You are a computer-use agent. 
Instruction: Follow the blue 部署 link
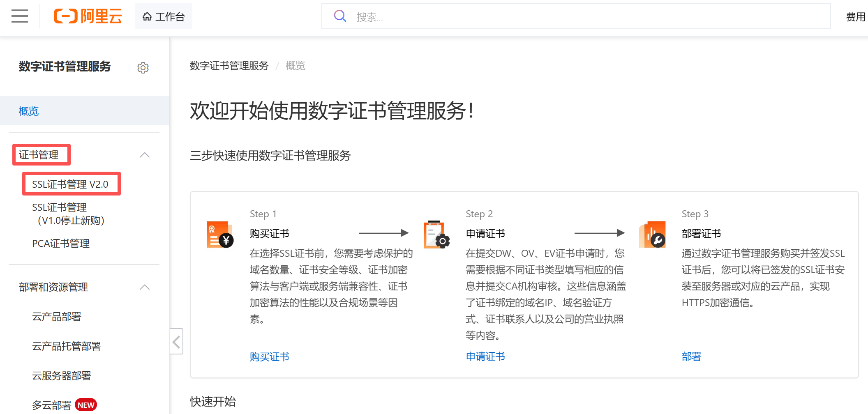pos(691,356)
